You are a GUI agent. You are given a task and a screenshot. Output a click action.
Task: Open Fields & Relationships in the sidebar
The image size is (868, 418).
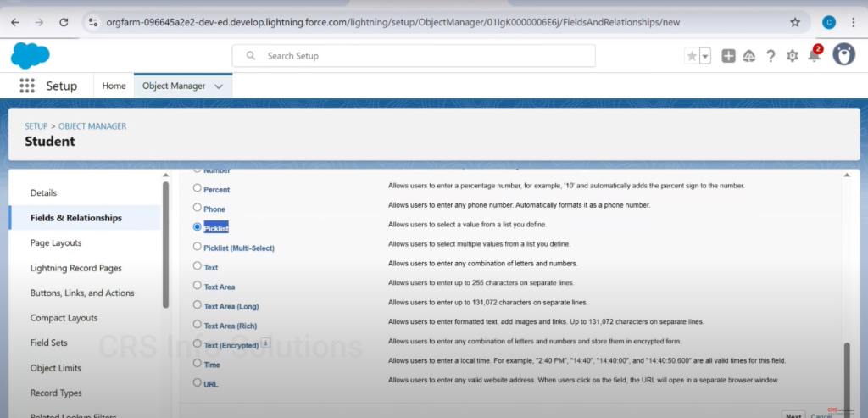(75, 218)
